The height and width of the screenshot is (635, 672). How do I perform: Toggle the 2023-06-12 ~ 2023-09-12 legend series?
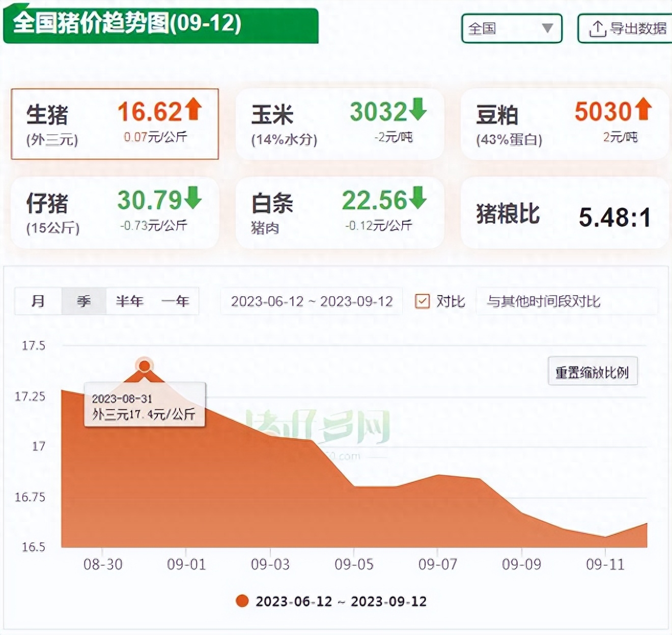pos(331,601)
